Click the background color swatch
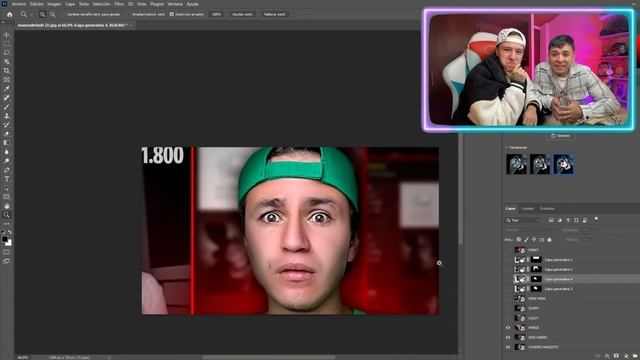 (9, 243)
